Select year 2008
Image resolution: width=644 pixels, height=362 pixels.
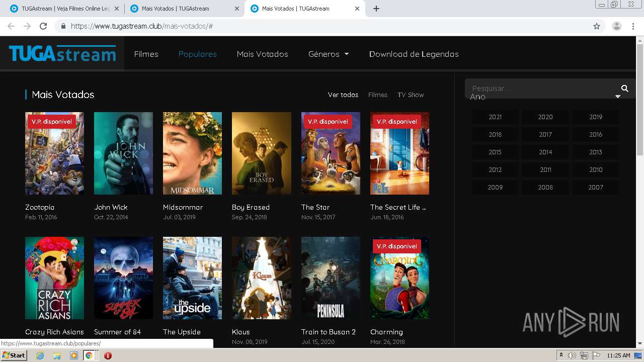coord(545,187)
